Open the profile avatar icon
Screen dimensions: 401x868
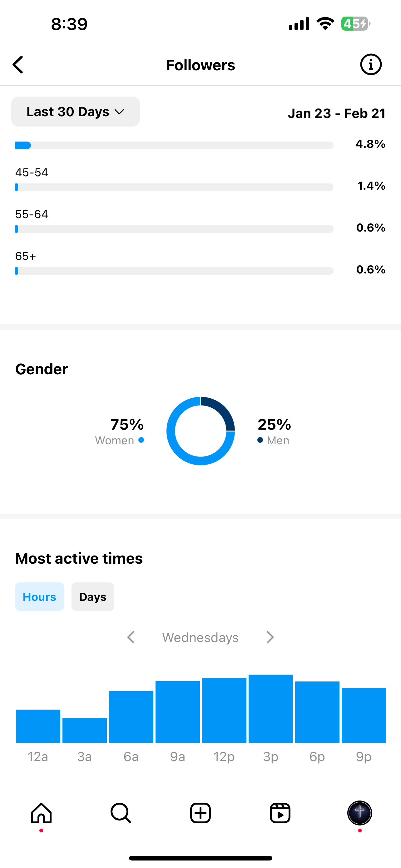tap(359, 813)
